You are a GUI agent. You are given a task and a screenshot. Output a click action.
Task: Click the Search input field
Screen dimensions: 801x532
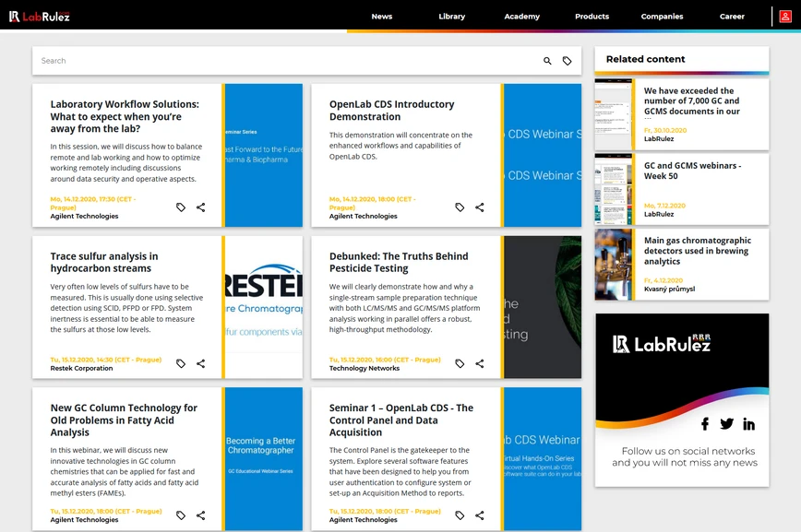286,61
